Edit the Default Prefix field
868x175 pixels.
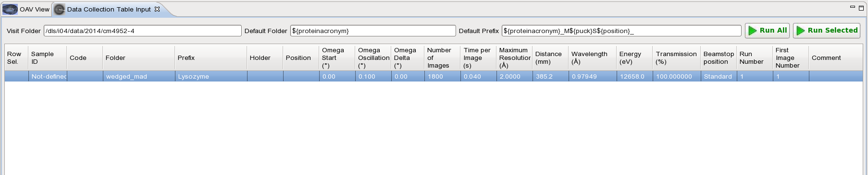click(x=621, y=31)
